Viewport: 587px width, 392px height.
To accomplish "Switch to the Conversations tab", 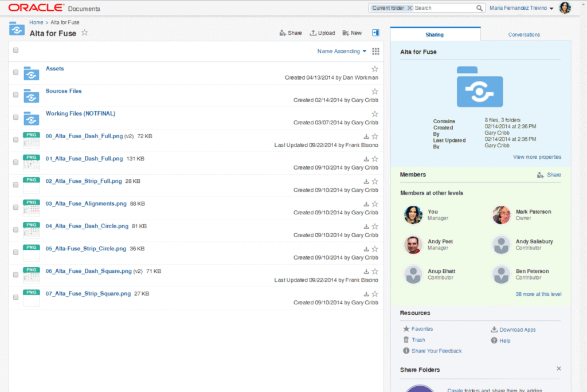I will (524, 34).
